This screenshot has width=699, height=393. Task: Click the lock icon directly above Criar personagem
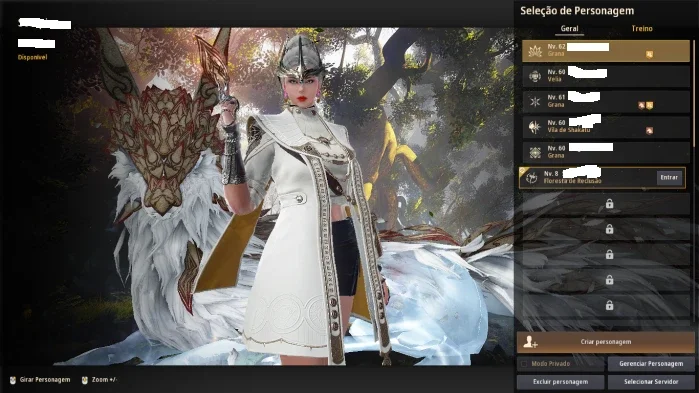[609, 305]
